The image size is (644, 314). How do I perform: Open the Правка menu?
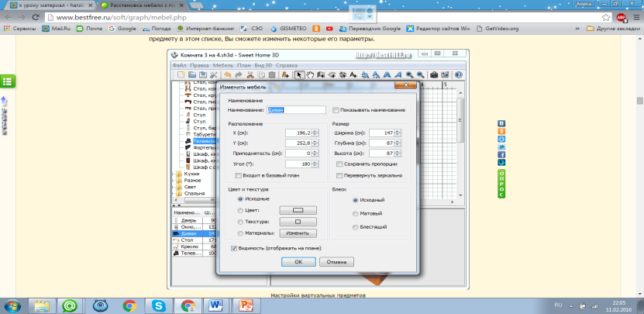point(199,65)
